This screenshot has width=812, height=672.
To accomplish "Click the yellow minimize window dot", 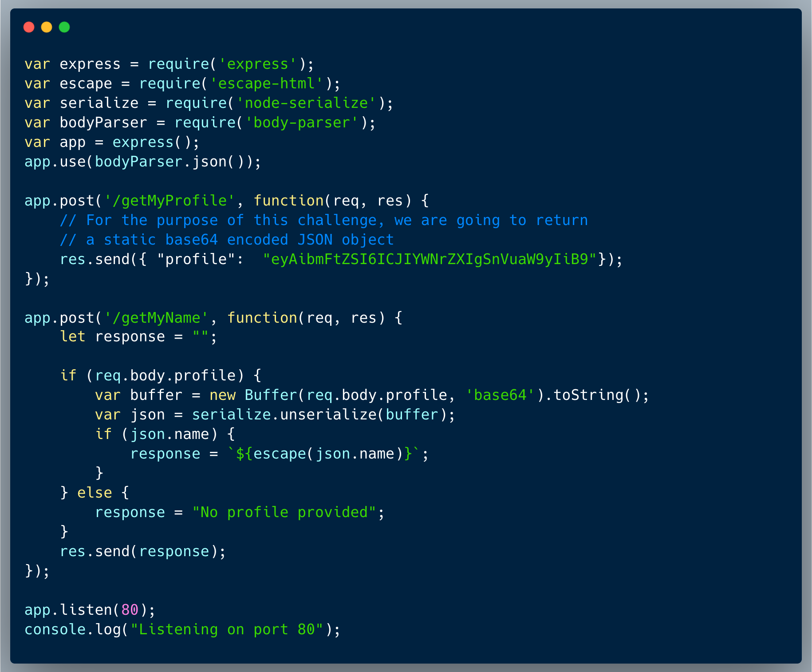I will click(x=47, y=28).
